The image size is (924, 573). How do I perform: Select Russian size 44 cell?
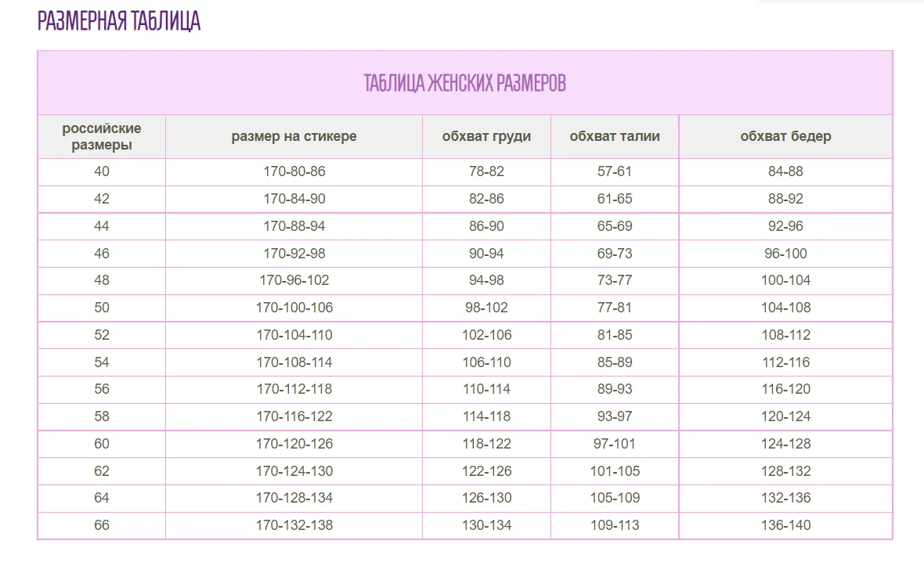click(x=101, y=226)
